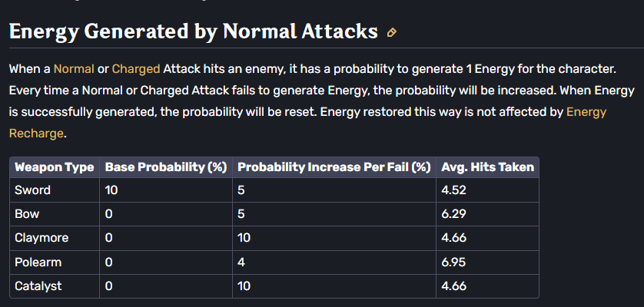The image size is (644, 307).
Task: Click the Avg. Hits Taken header
Action: click(x=487, y=167)
